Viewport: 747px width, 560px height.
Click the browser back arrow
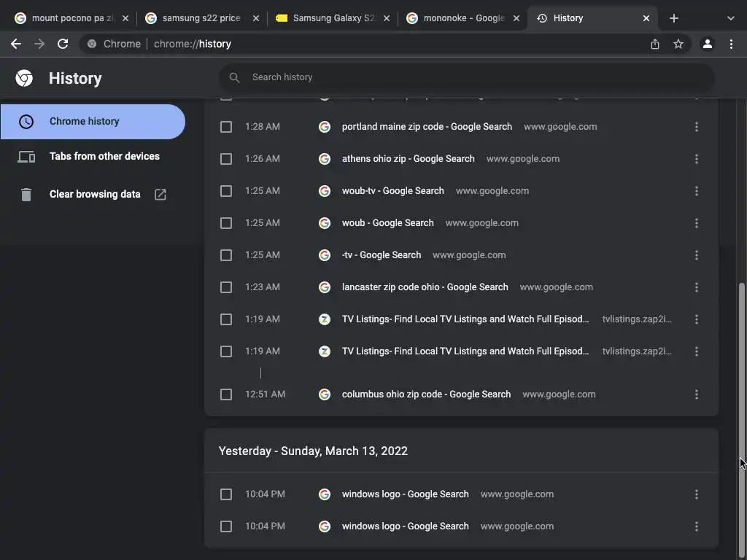click(16, 44)
